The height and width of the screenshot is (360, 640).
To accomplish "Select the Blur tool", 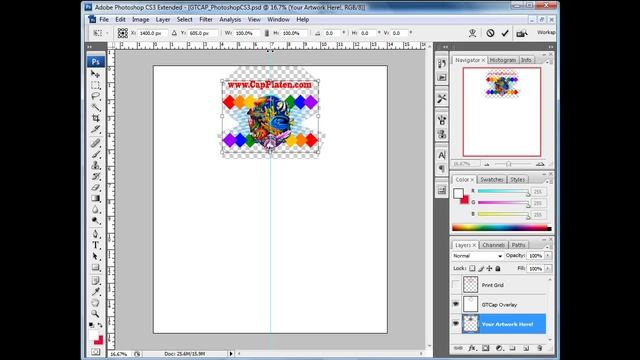I will coord(96,209).
